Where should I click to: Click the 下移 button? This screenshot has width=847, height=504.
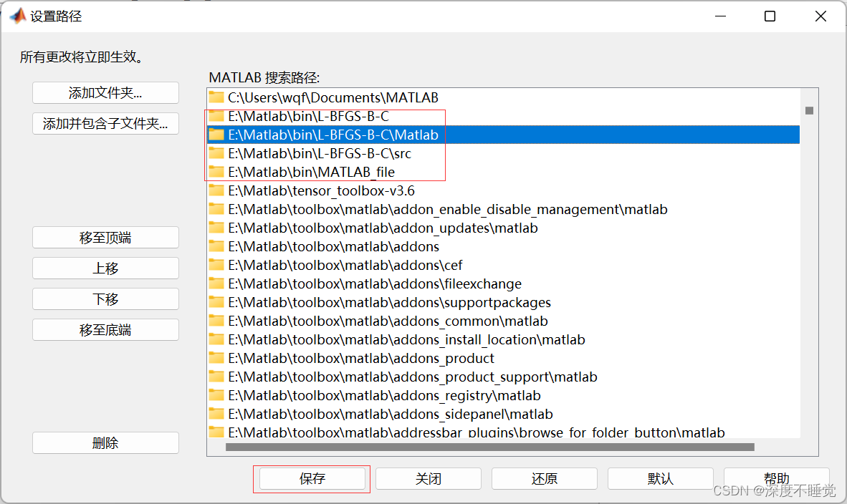click(105, 299)
